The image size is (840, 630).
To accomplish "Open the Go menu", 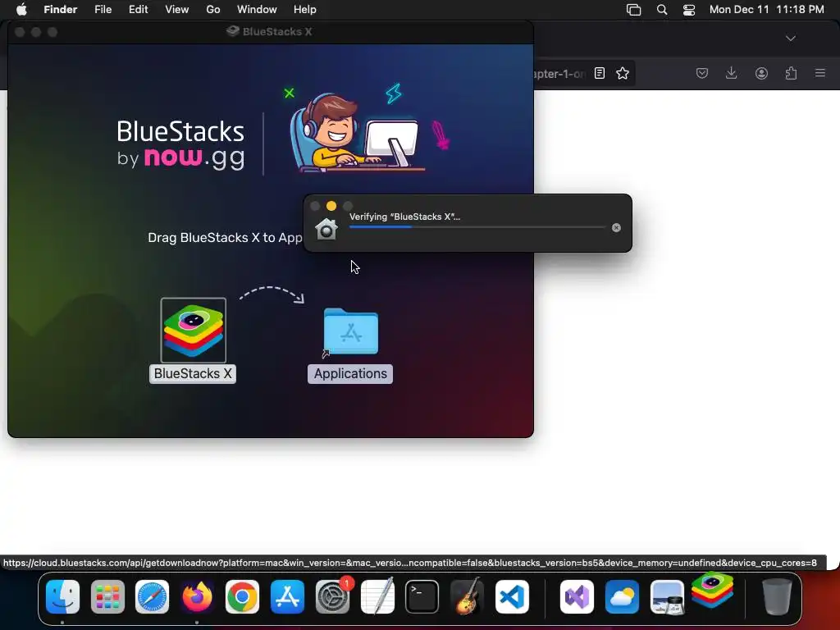I will tap(213, 10).
